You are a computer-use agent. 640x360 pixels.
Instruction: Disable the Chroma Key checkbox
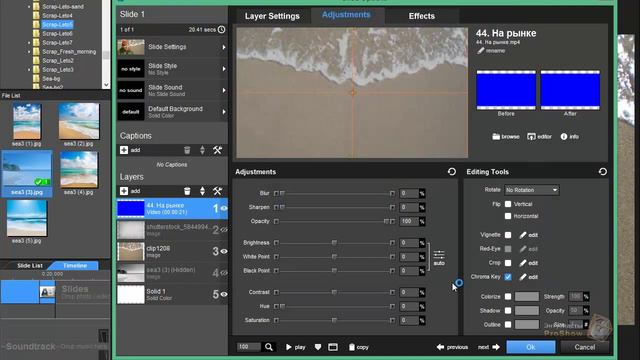click(508, 277)
